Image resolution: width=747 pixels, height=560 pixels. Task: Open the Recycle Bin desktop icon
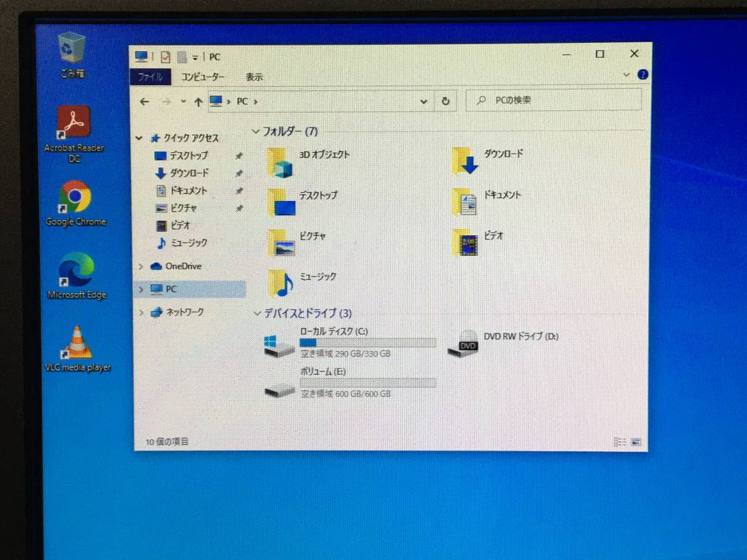click(72, 55)
